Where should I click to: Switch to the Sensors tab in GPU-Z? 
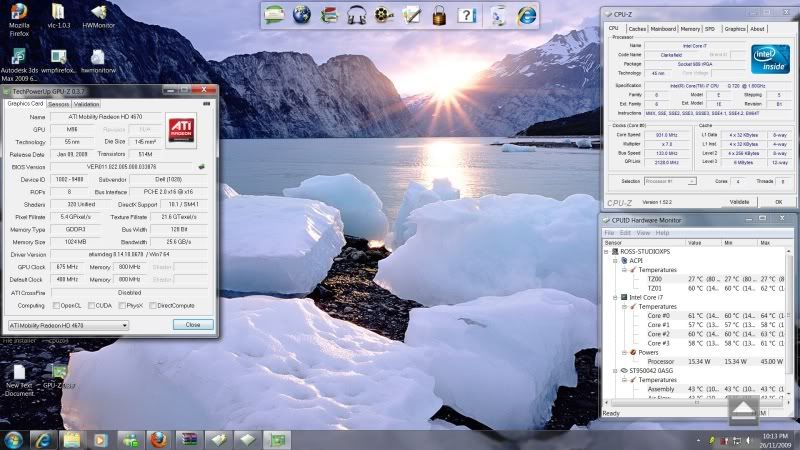(x=58, y=104)
